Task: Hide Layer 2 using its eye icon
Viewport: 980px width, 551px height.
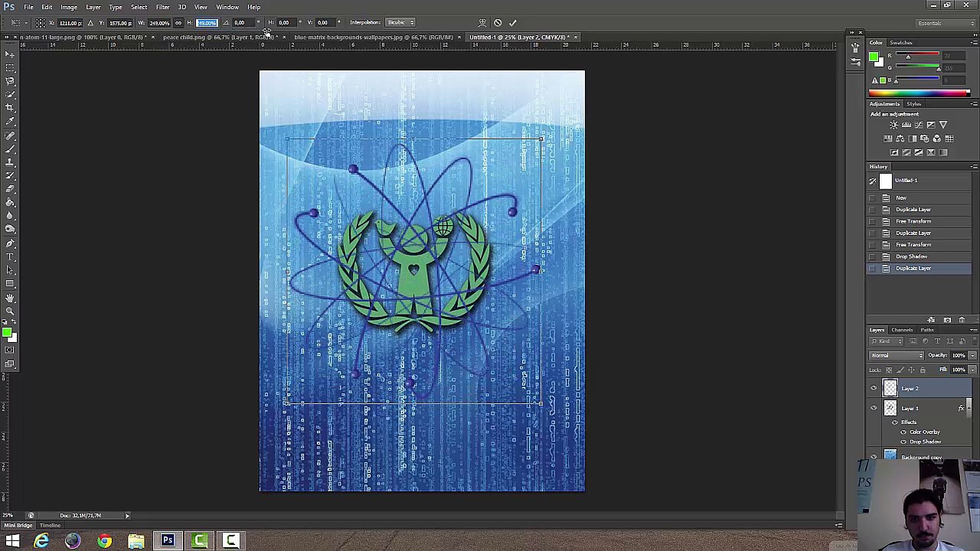Action: [x=874, y=389]
